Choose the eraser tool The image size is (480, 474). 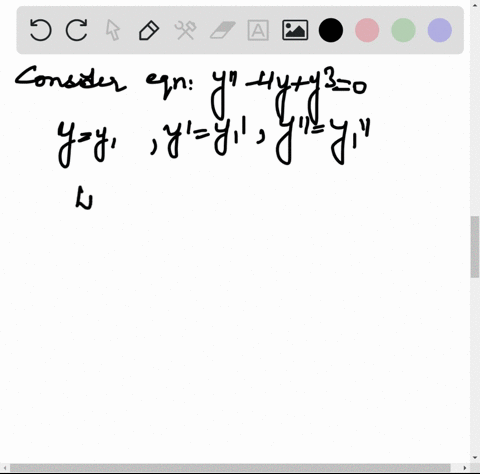pos(222,30)
